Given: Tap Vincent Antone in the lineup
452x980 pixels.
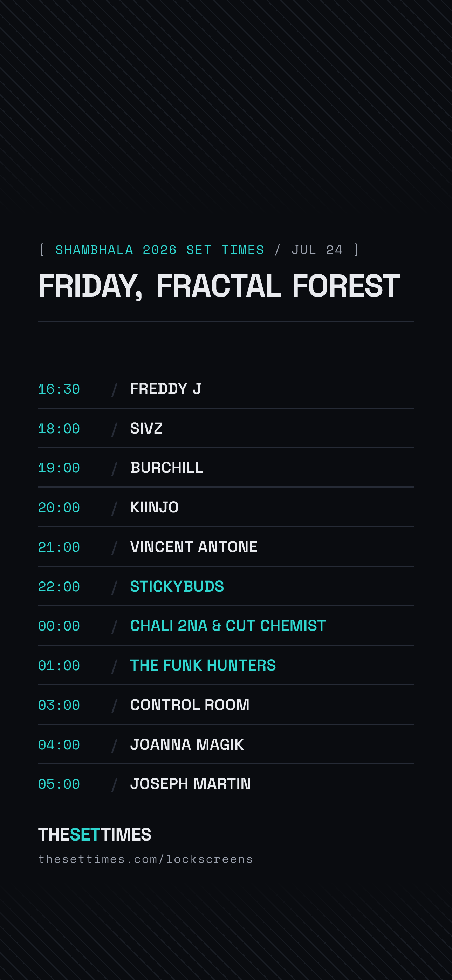Looking at the screenshot, I should [x=194, y=547].
